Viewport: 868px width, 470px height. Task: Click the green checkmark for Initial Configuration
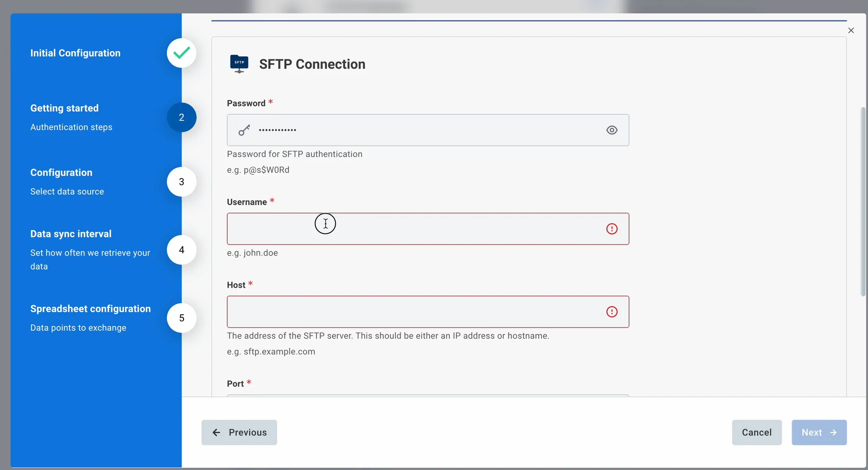(x=181, y=53)
